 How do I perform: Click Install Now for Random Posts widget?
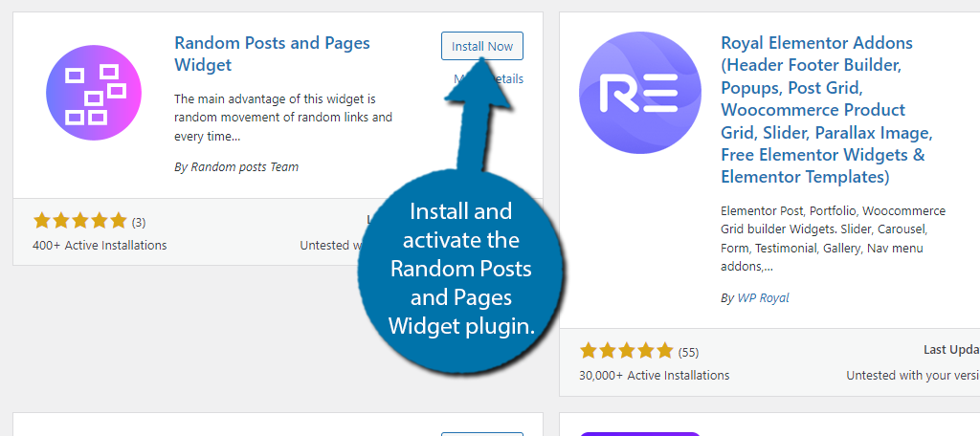tap(482, 46)
